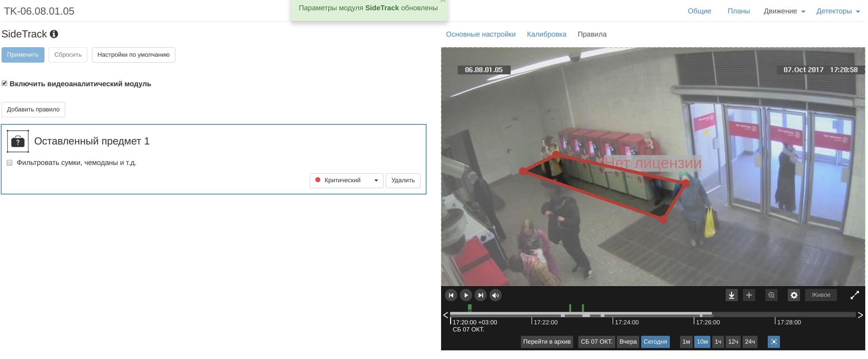
Task: Click the 17:24:00 timeline label
Action: coord(627,322)
